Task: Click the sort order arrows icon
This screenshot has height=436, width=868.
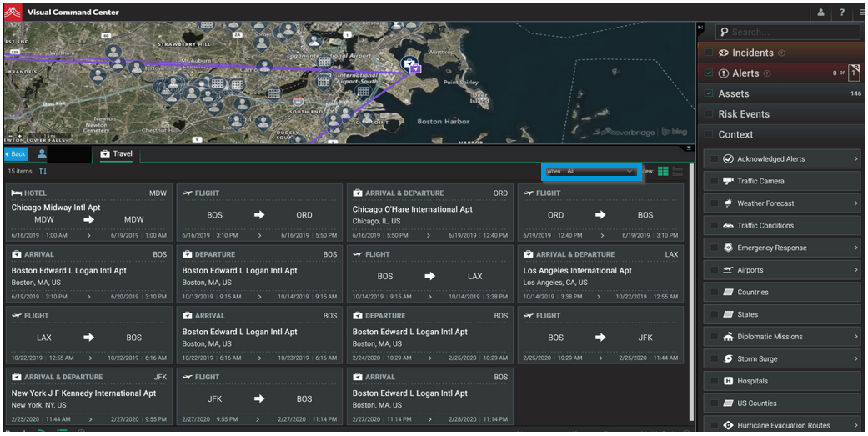Action: (x=43, y=171)
